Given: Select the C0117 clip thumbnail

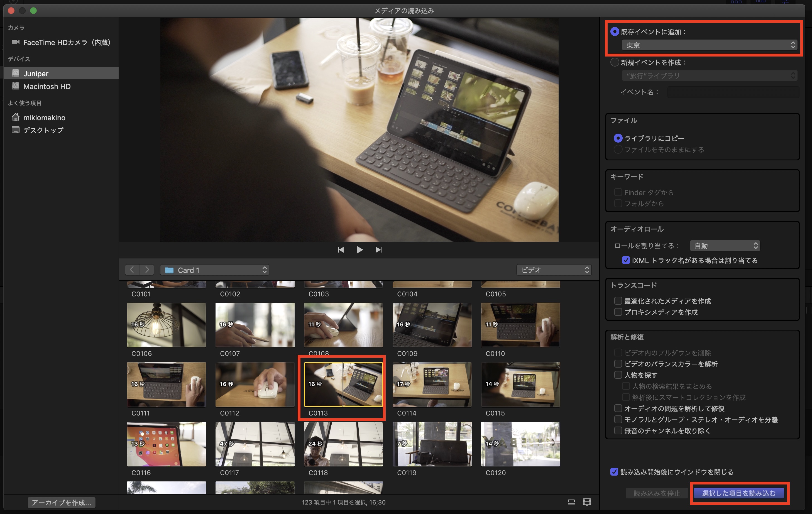Looking at the screenshot, I should pyautogui.click(x=255, y=444).
